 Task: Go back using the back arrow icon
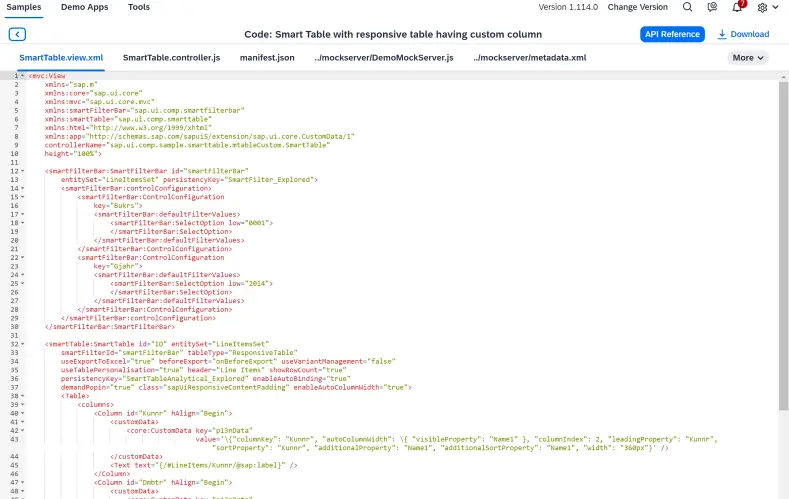click(x=17, y=34)
